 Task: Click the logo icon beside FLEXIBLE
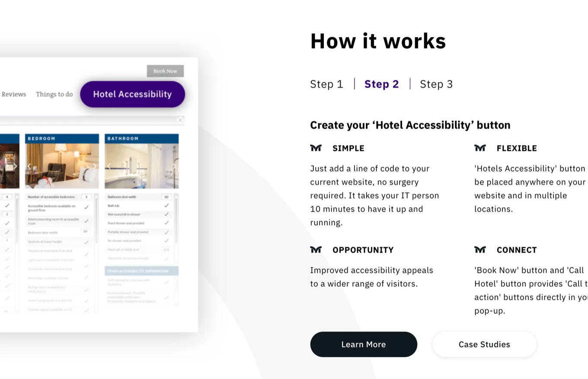click(480, 148)
